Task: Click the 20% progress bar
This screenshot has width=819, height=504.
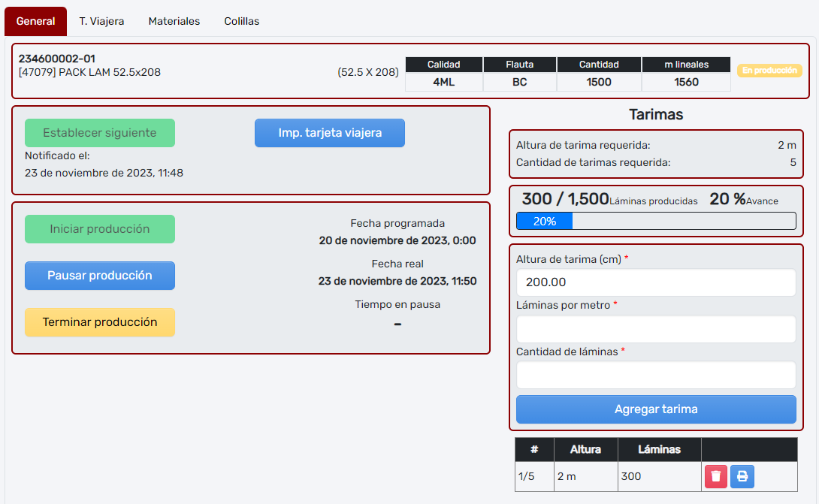Action: (656, 222)
